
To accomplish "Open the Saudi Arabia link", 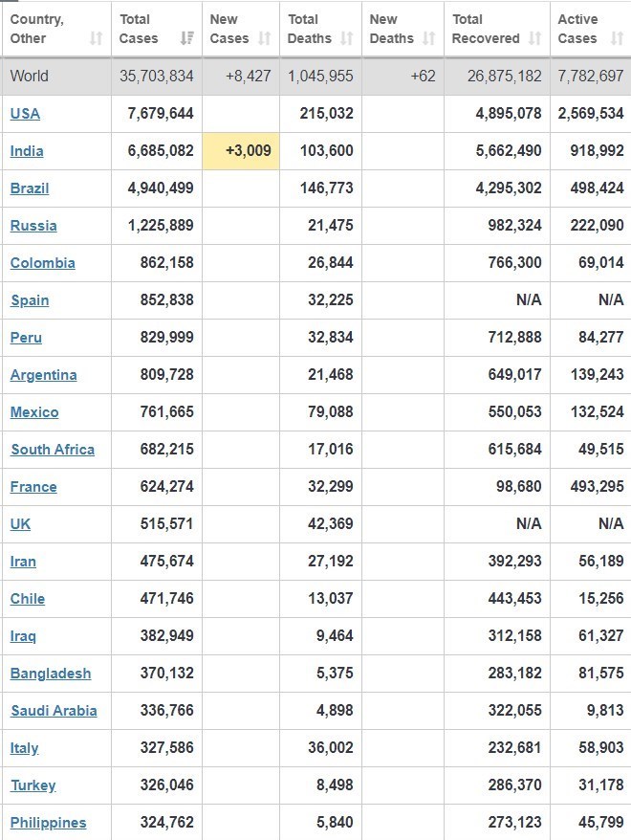I will pyautogui.click(x=54, y=711).
